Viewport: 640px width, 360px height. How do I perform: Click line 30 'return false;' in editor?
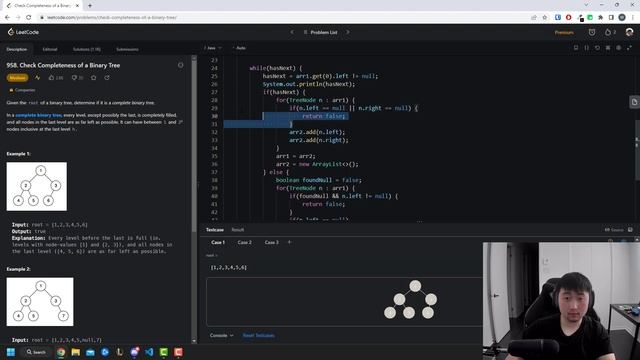coord(324,116)
